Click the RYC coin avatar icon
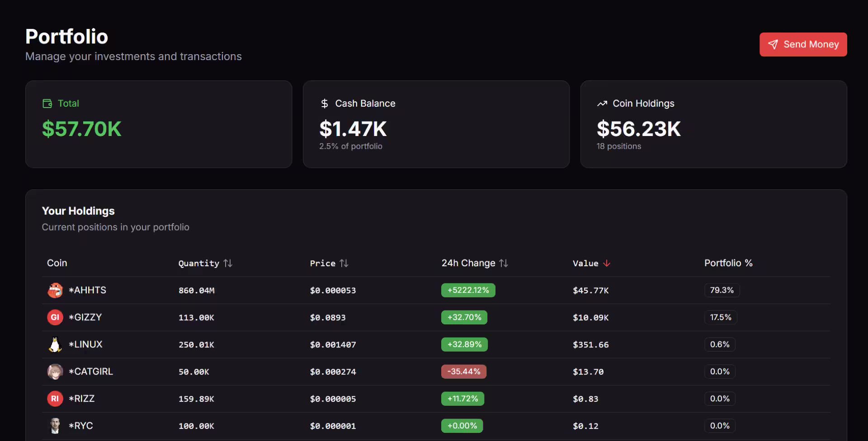This screenshot has width=868, height=441. point(55,426)
